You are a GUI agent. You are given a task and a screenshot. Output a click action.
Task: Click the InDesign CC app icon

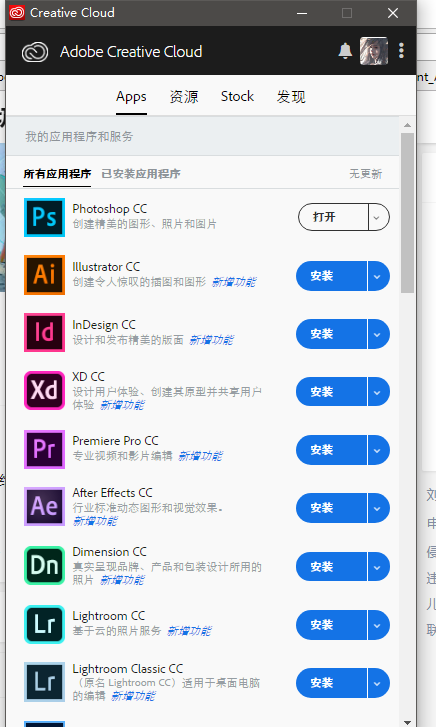[45, 332]
